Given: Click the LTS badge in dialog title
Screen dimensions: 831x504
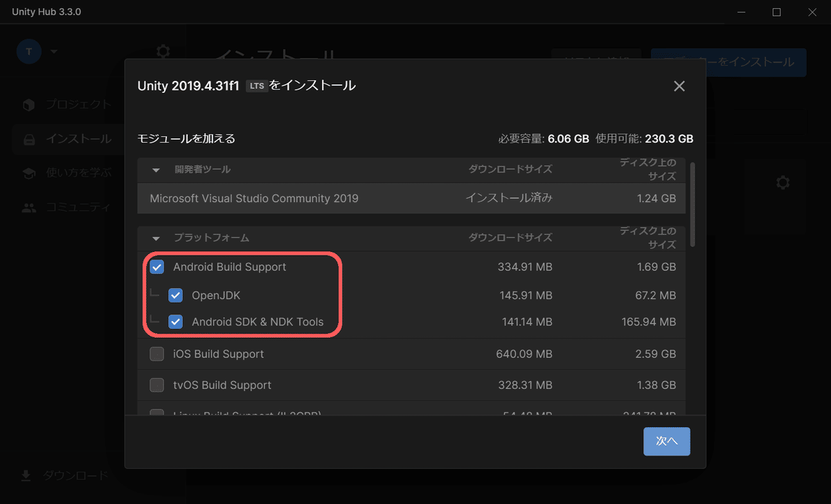Looking at the screenshot, I should pos(257,87).
